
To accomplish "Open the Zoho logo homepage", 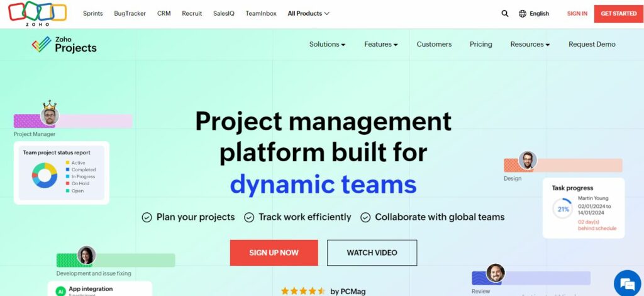I will (37, 13).
